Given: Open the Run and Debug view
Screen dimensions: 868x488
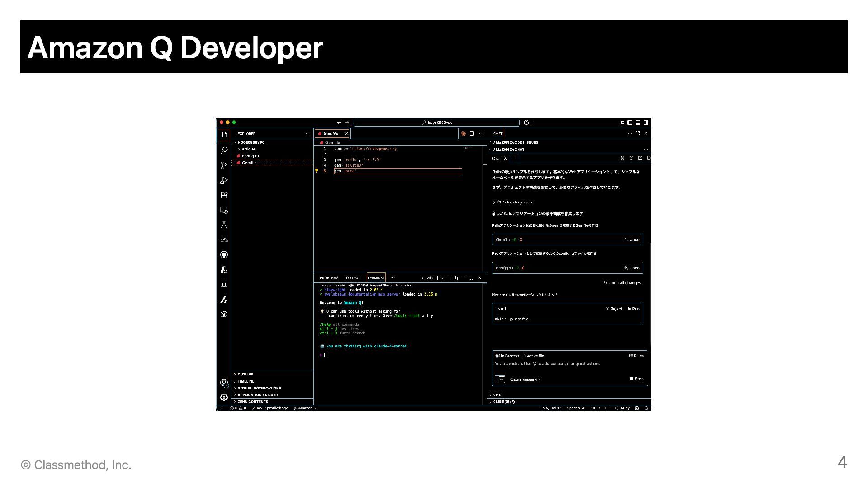Looking at the screenshot, I should pyautogui.click(x=224, y=180).
